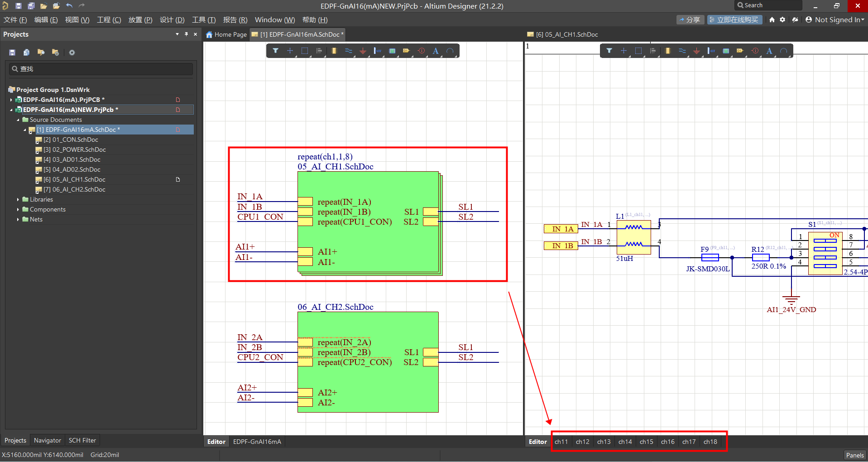868x462 pixels.
Task: Select the Text String tool in the main sheet toolbar
Action: pyautogui.click(x=436, y=51)
